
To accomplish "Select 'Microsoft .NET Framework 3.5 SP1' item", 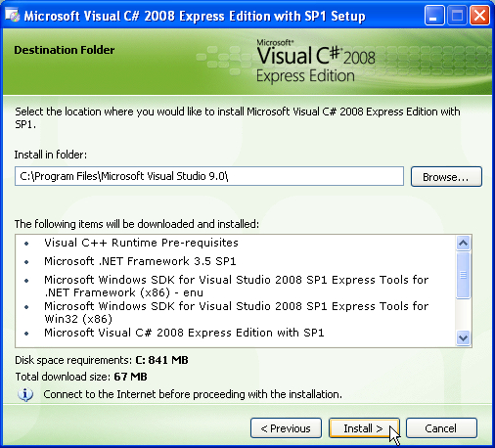I will pyautogui.click(x=140, y=261).
